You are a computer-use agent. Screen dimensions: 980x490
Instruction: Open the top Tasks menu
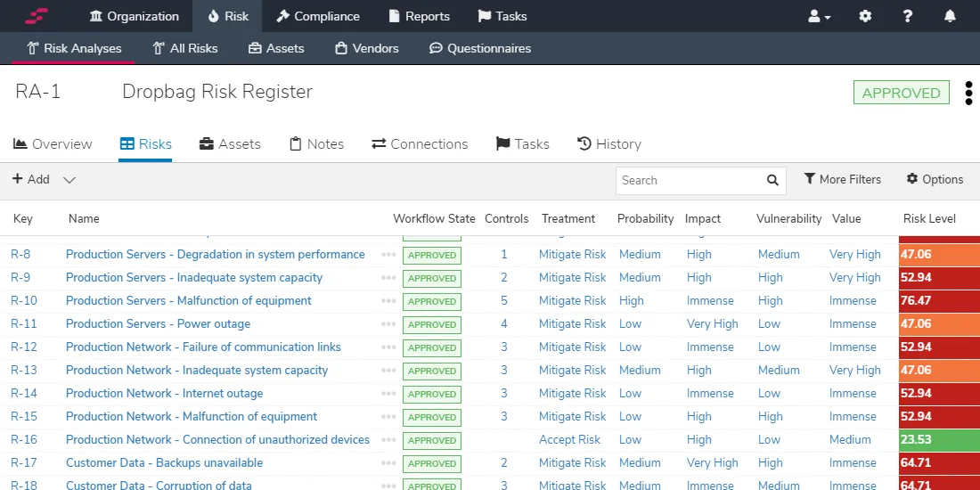coord(502,16)
